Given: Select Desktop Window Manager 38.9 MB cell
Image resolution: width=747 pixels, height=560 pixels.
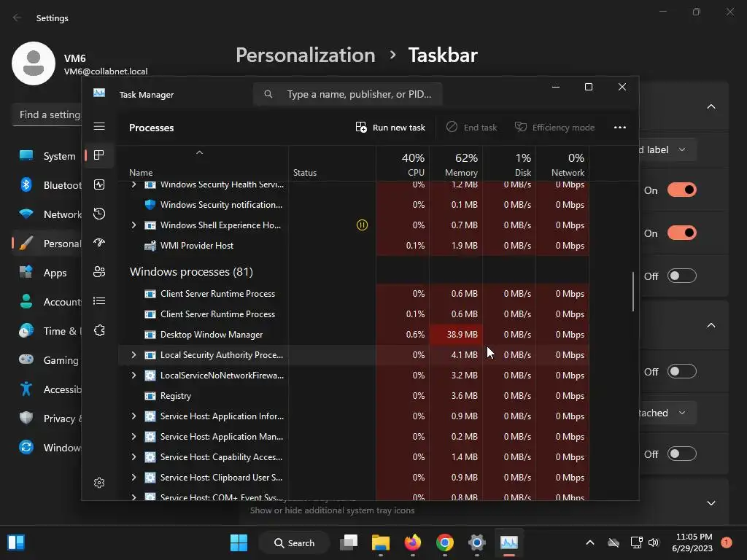Looking at the screenshot, I should (x=456, y=335).
